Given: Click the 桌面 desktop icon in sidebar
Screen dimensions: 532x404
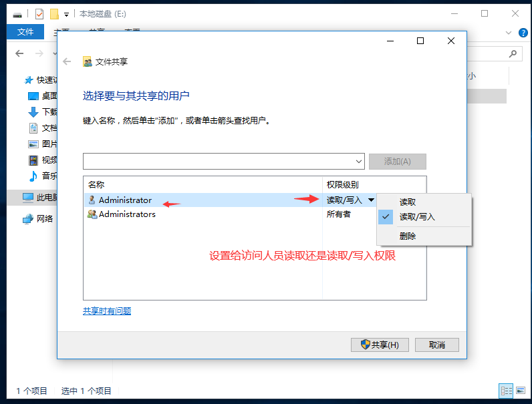Looking at the screenshot, I should [x=33, y=95].
